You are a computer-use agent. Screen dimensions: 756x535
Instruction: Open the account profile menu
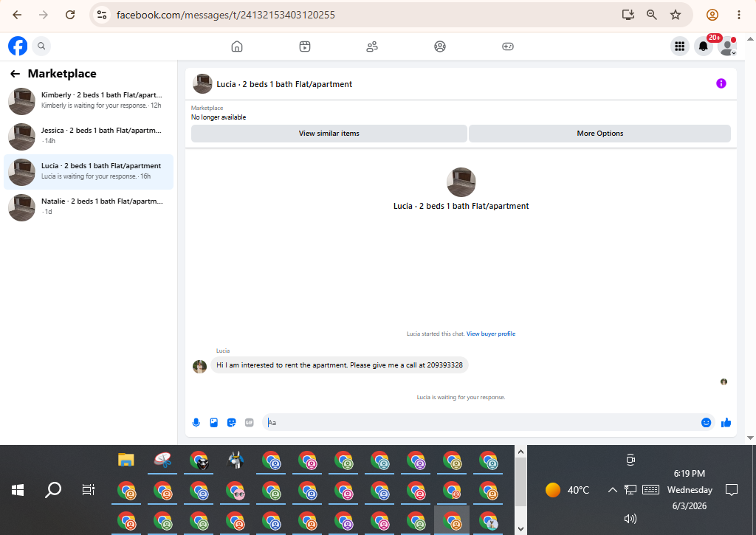tap(727, 46)
